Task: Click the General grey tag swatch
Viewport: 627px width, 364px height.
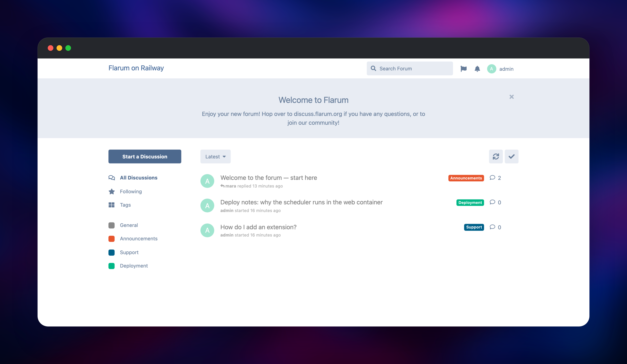Action: click(x=111, y=225)
